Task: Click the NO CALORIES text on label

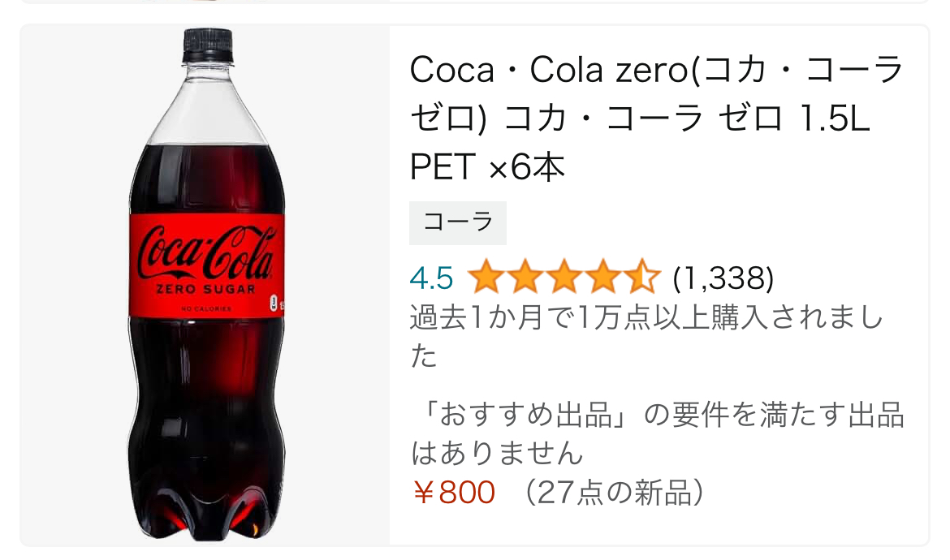Action: 206,309
